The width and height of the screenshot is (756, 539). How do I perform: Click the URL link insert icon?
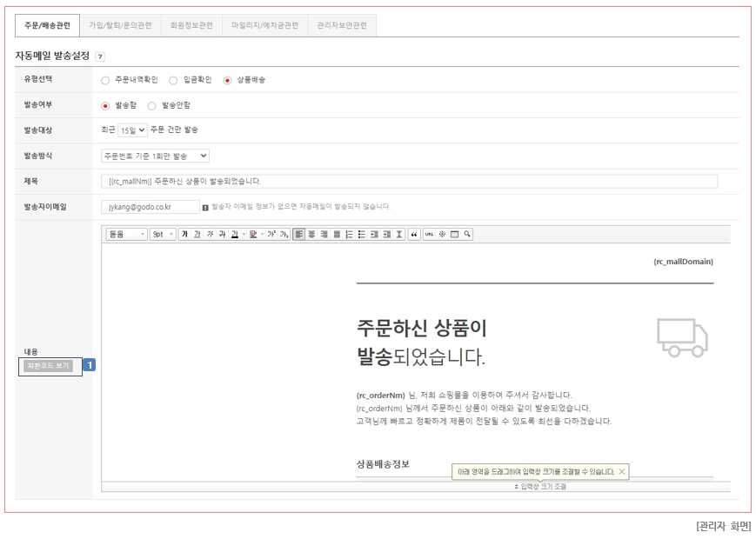429,235
